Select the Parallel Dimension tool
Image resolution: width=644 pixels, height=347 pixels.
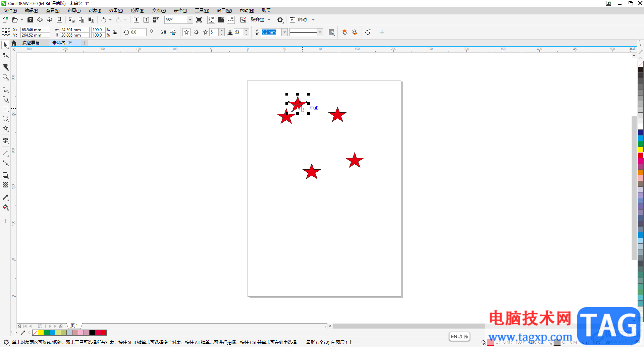[5, 153]
